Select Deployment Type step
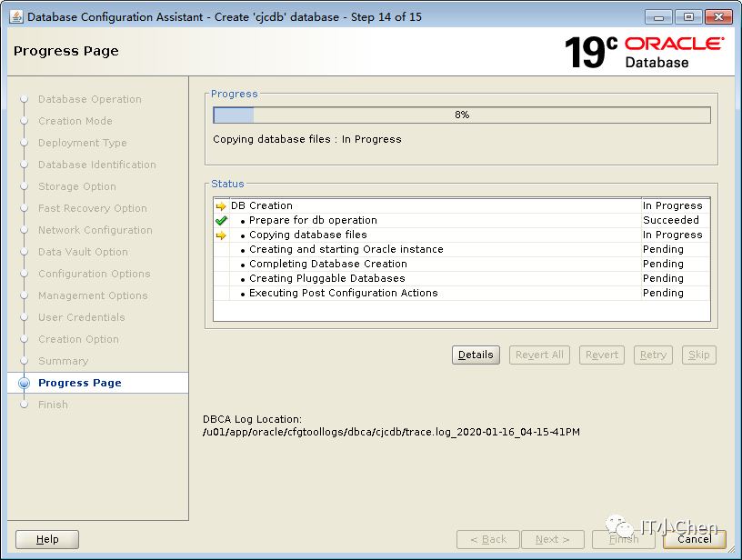This screenshot has height=560, width=742. [x=83, y=143]
